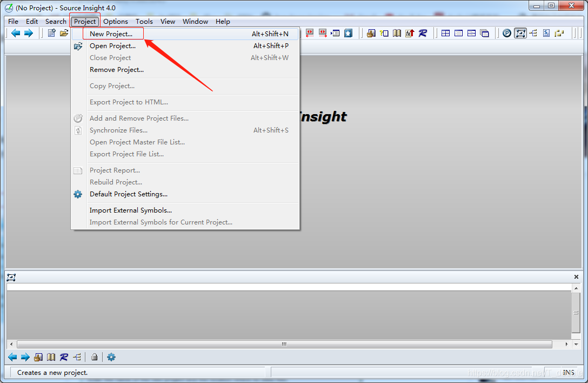Click the blue R Lookup References icon in top toolbar
The width and height of the screenshot is (588, 383).
coord(423,33)
